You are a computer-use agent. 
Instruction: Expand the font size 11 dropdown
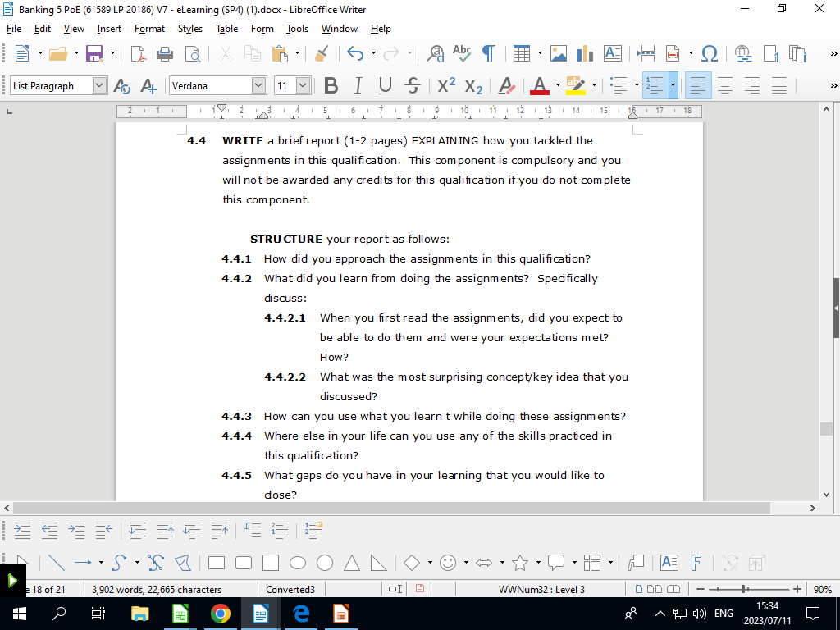303,85
